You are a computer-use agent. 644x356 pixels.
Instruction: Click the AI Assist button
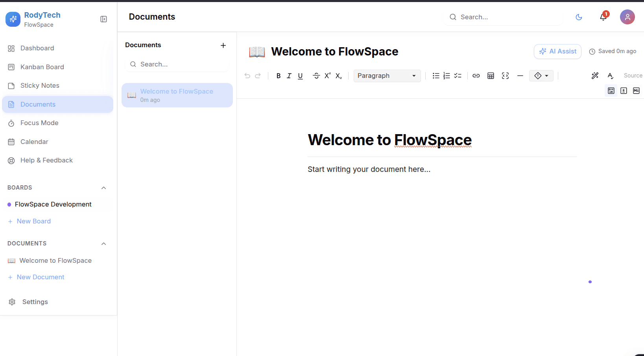[x=557, y=51]
